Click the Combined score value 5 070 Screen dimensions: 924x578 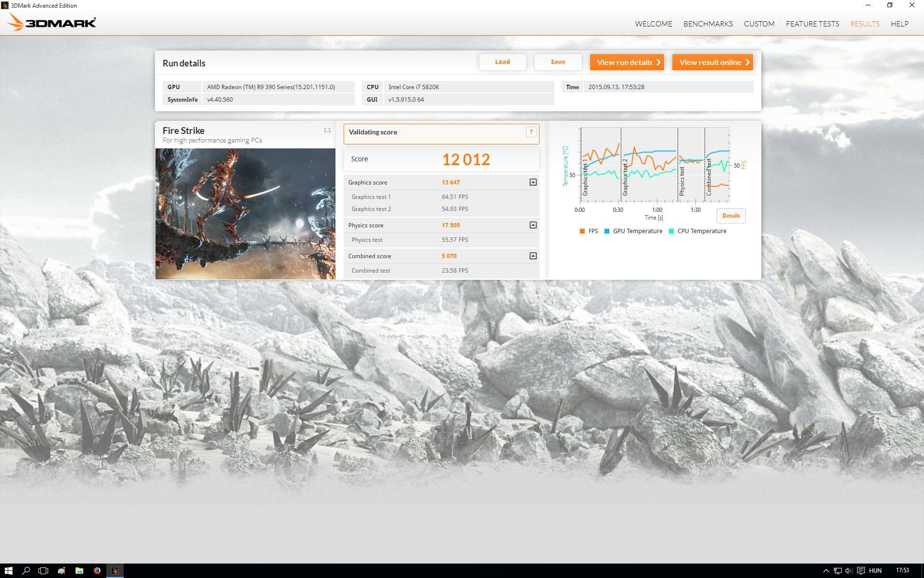[449, 256]
